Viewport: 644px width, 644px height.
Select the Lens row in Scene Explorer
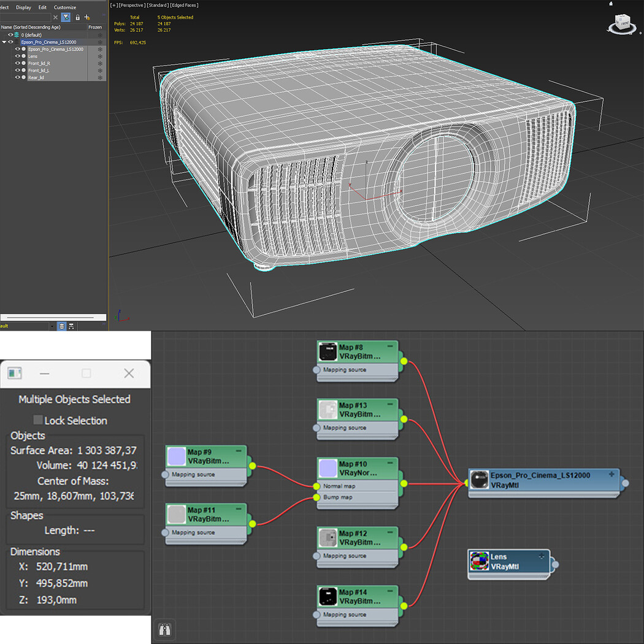pos(57,56)
